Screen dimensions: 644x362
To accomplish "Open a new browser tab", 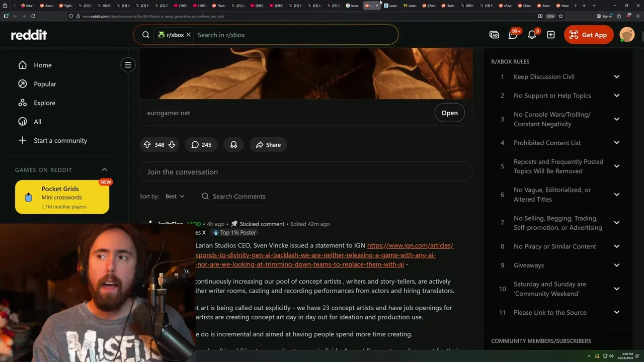I will point(584,6).
